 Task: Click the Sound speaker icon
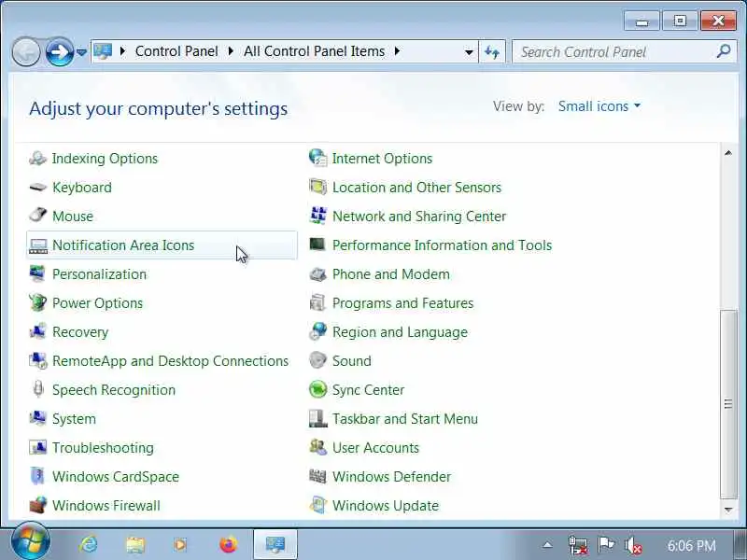point(317,360)
